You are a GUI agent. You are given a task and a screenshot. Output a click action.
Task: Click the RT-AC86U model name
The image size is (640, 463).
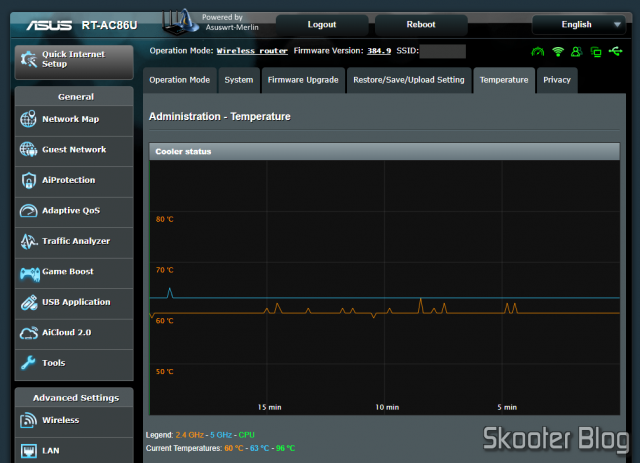click(109, 25)
